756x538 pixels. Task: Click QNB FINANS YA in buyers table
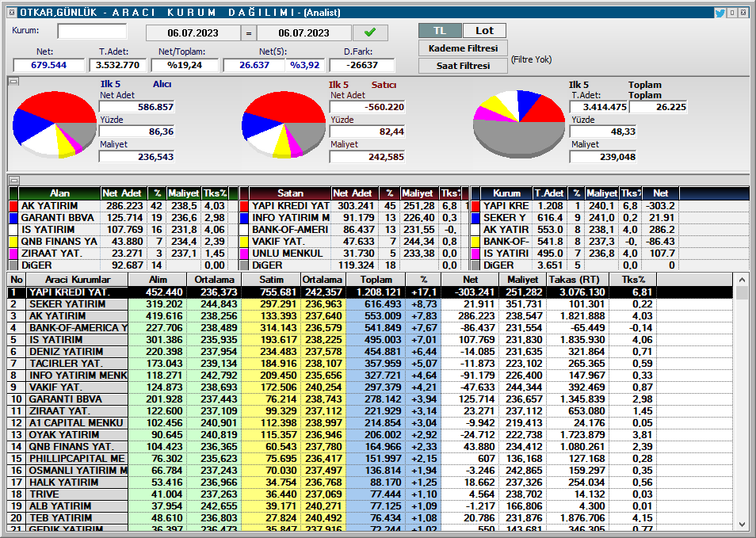point(59,242)
